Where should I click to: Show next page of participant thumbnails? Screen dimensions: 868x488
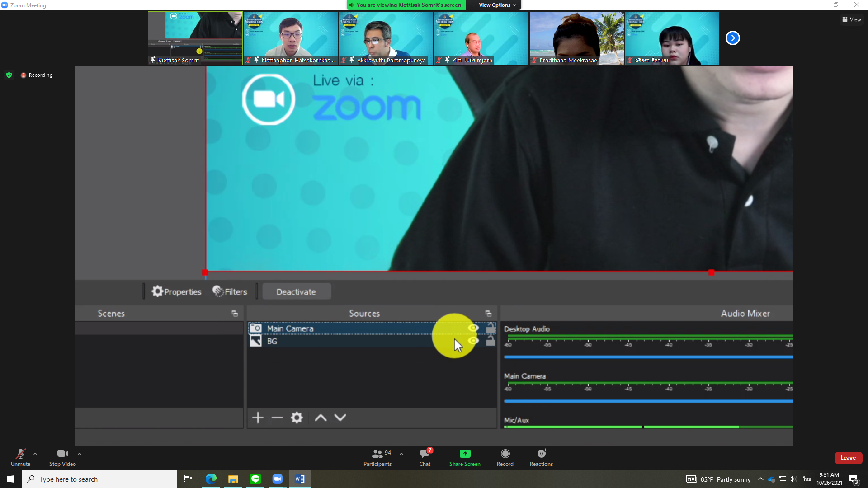point(733,38)
